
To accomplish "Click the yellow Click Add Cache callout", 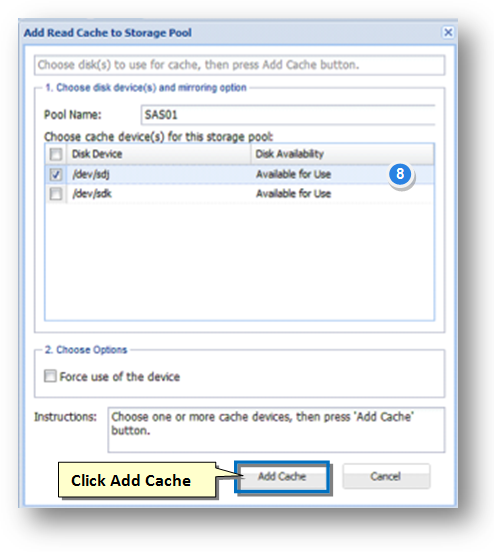I will 137,480.
